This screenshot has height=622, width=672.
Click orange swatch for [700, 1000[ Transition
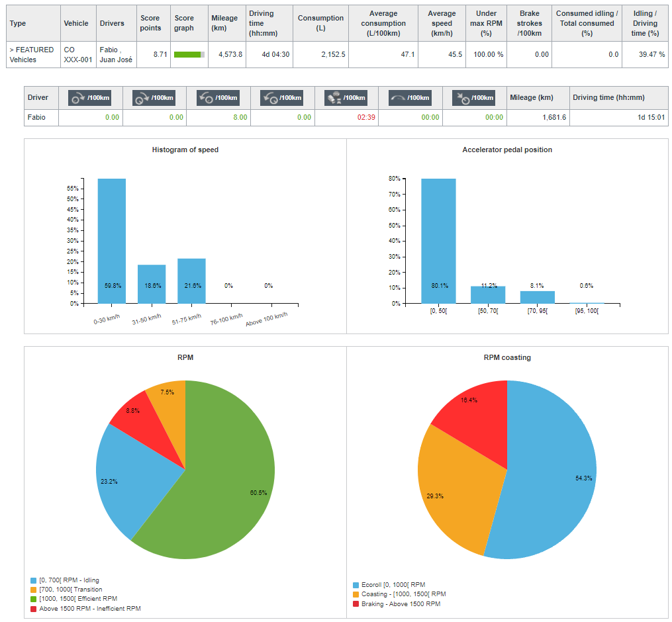(33, 590)
